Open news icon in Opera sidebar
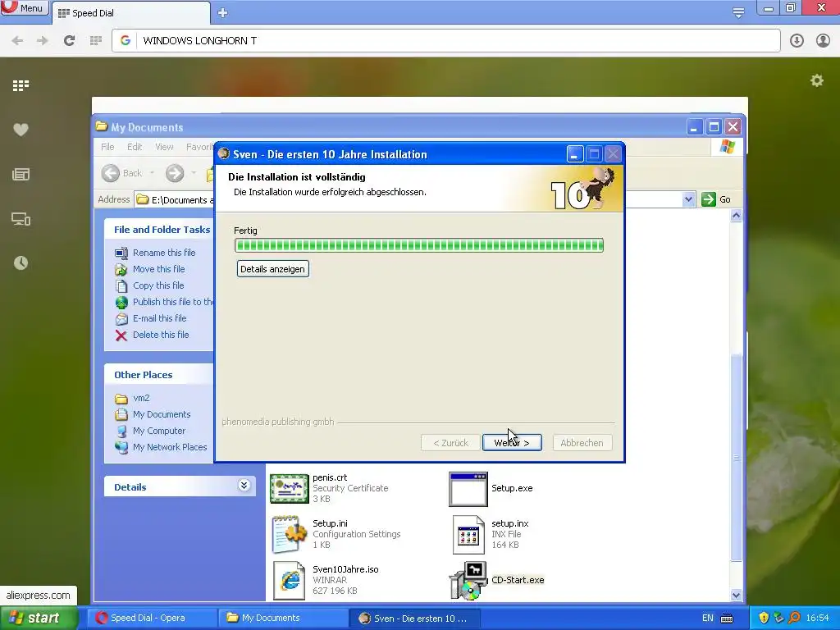This screenshot has width=840, height=630. tap(21, 174)
